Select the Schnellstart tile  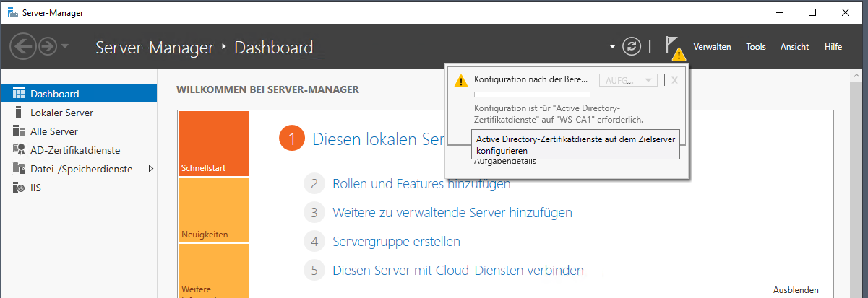click(x=213, y=144)
